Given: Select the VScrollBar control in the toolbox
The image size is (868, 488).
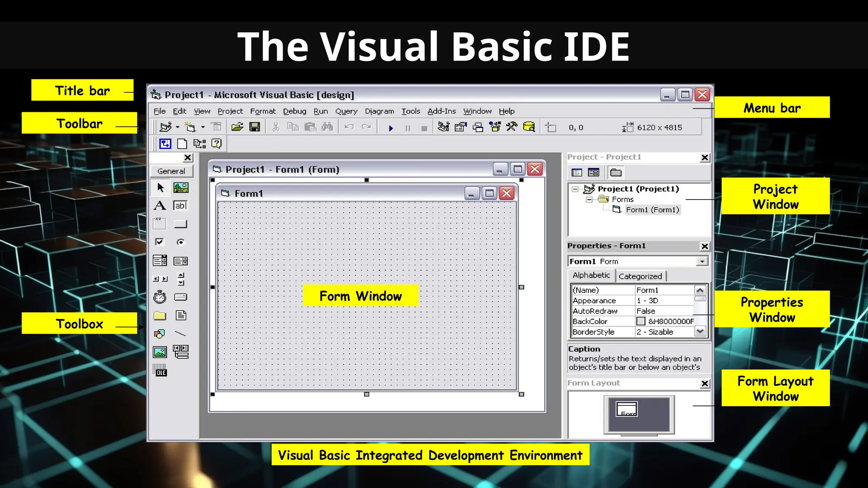Looking at the screenshot, I should pyautogui.click(x=181, y=279).
